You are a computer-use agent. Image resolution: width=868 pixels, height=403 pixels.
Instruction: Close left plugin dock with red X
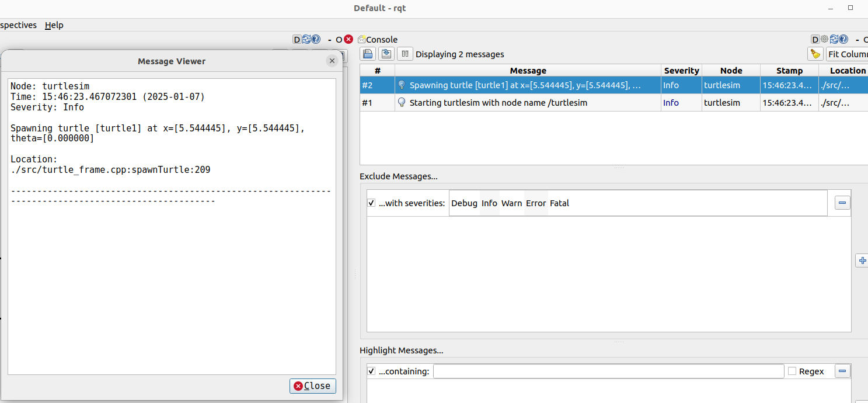click(x=348, y=40)
